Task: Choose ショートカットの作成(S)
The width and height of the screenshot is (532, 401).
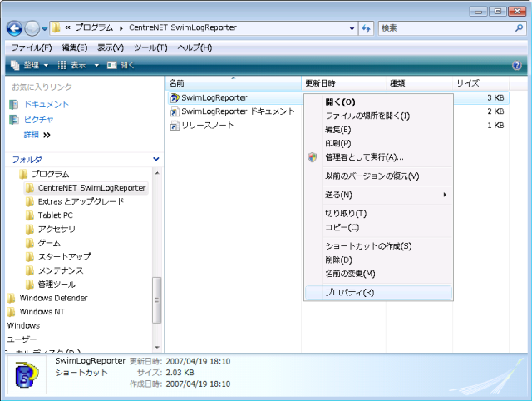Action: coord(379,246)
